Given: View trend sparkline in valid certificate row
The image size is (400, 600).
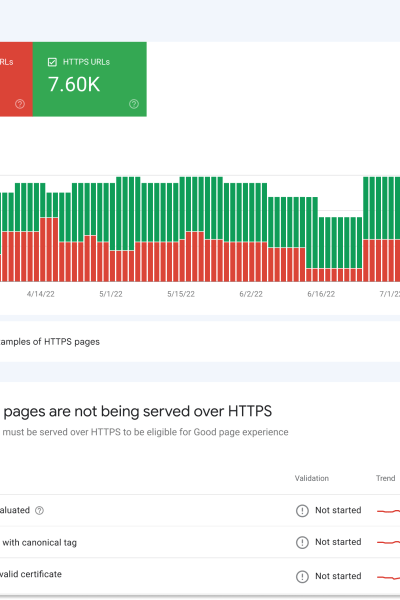Looking at the screenshot, I should pos(389,577).
